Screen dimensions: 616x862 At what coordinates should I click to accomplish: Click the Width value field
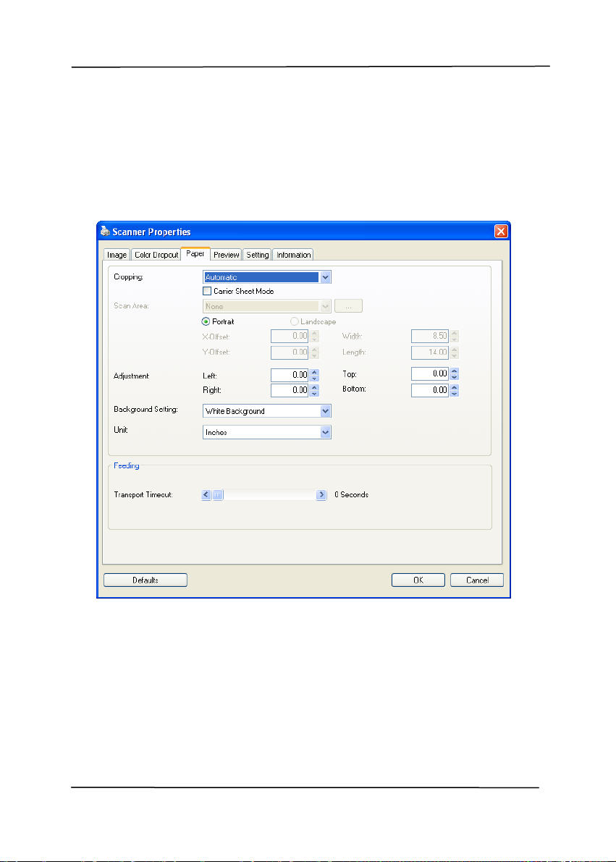(429, 336)
